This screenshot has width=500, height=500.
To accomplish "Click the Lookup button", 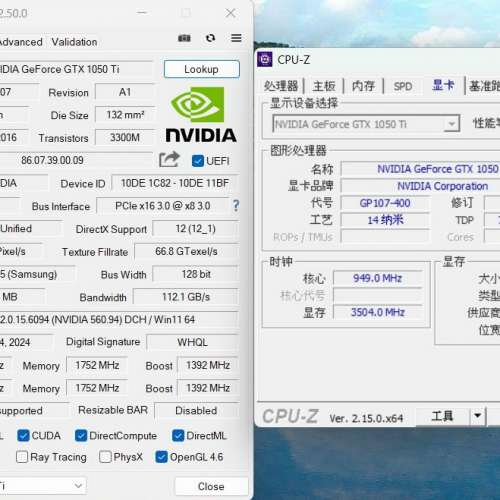I will 202,69.
